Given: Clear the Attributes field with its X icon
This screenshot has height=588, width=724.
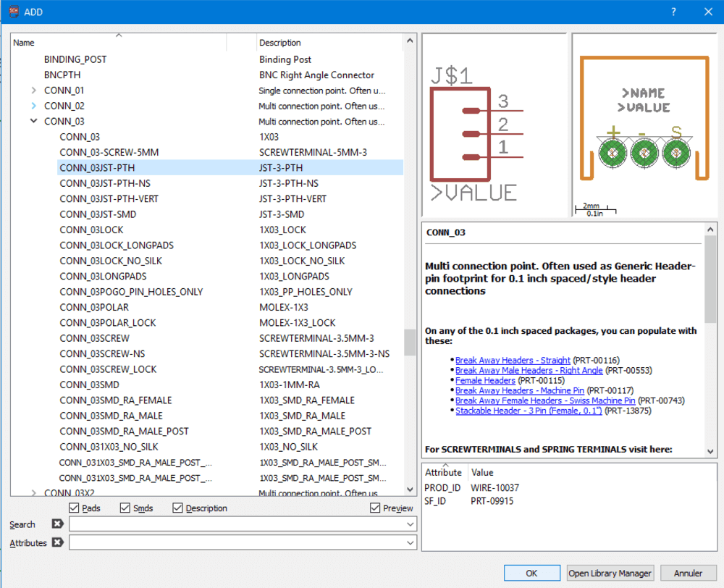Looking at the screenshot, I should (x=57, y=542).
